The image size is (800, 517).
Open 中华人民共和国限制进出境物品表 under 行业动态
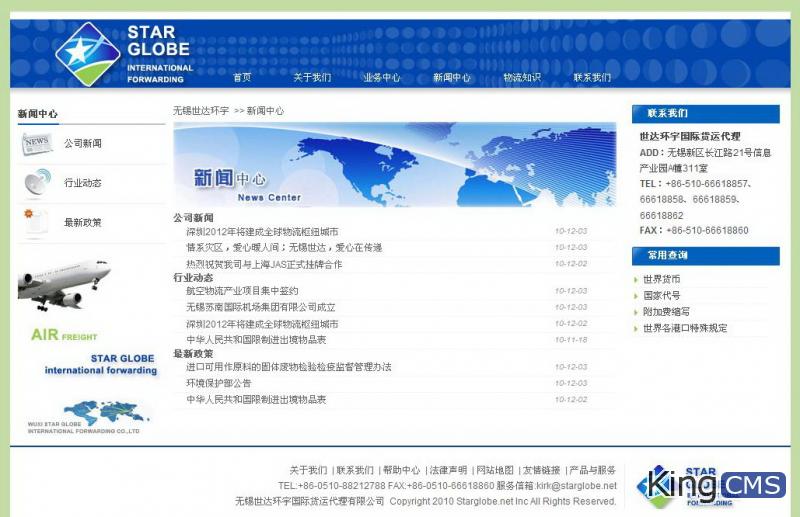[256, 340]
